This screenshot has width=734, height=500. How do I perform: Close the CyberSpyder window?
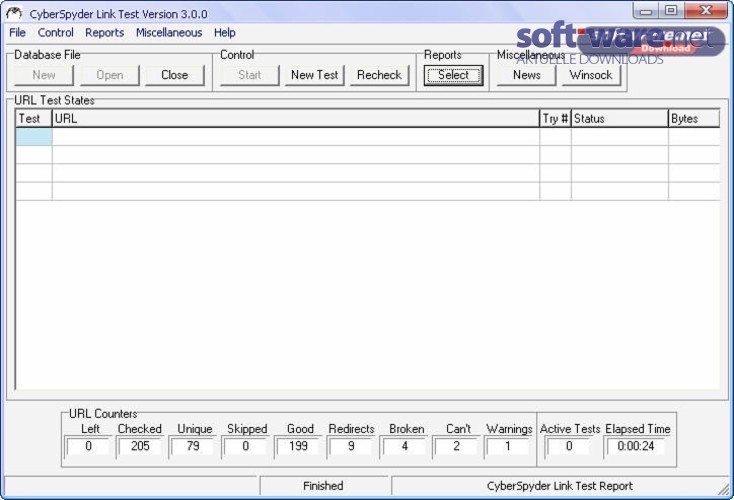(x=706, y=11)
